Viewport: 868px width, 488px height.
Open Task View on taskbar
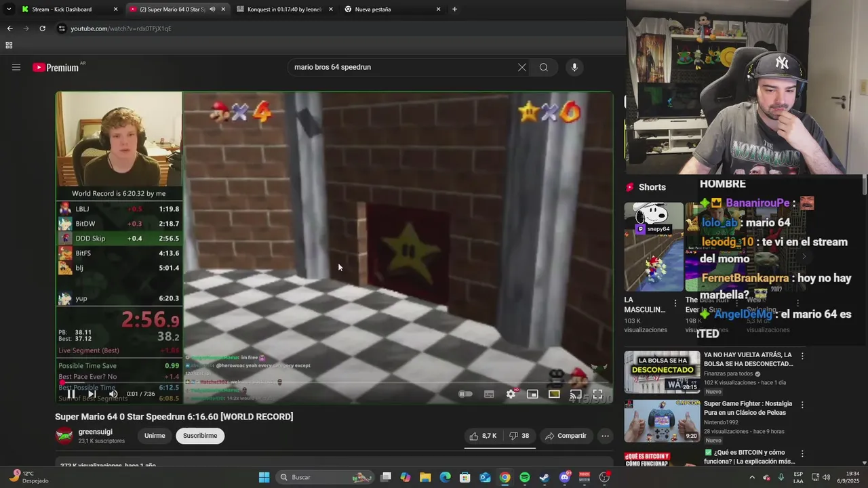click(x=386, y=477)
